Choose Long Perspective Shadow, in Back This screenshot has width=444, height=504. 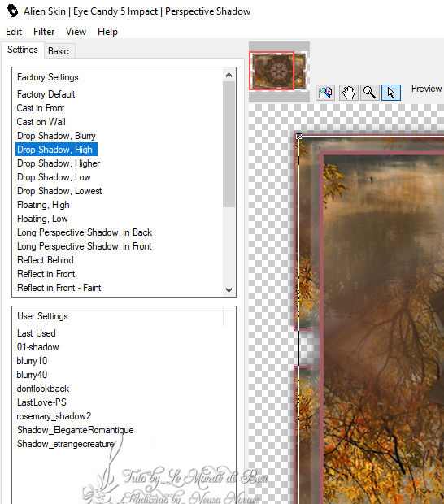point(85,232)
